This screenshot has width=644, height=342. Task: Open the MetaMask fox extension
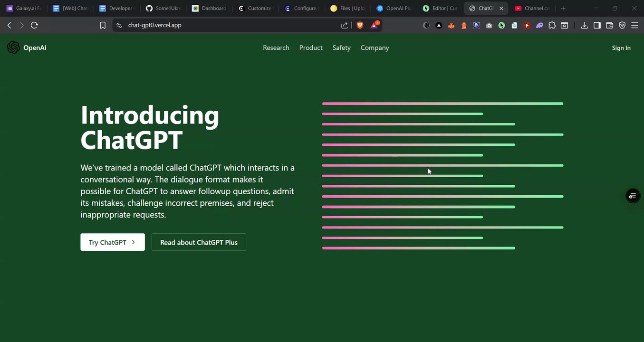[452, 25]
